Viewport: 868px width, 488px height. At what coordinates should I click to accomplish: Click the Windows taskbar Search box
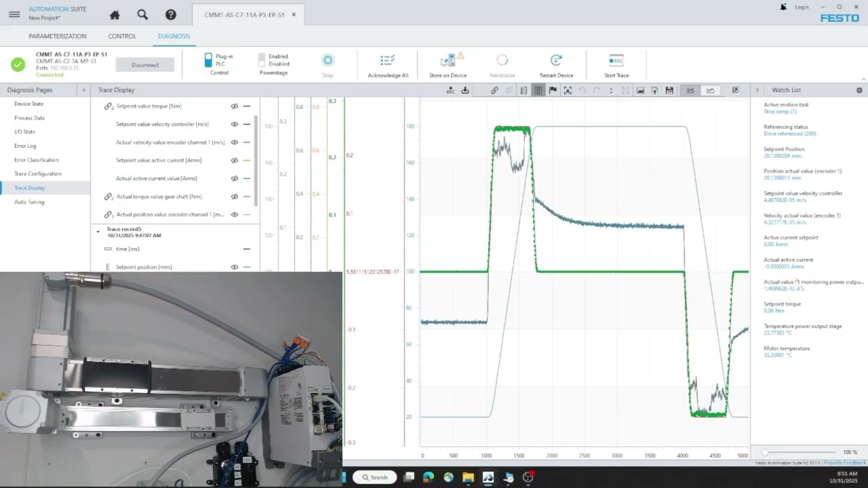(374, 477)
